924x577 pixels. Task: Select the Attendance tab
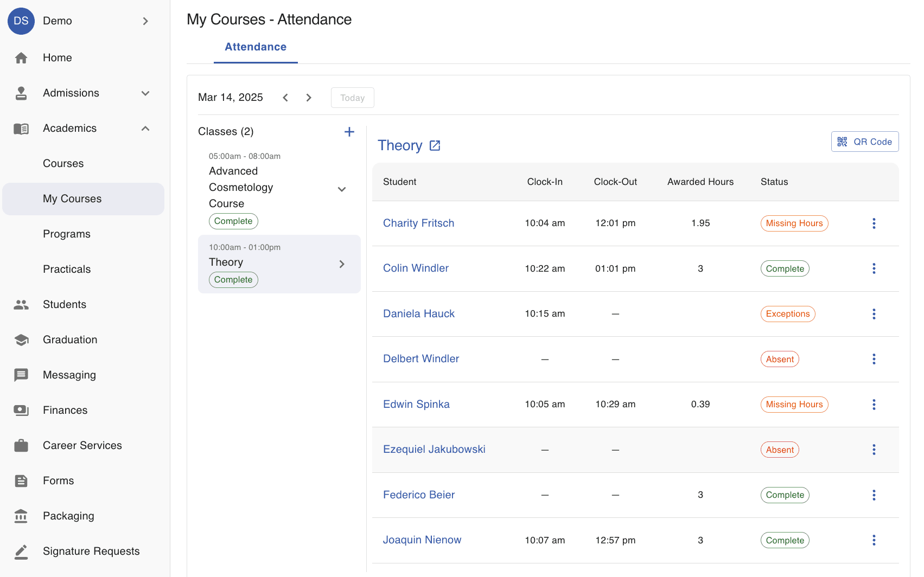click(256, 47)
